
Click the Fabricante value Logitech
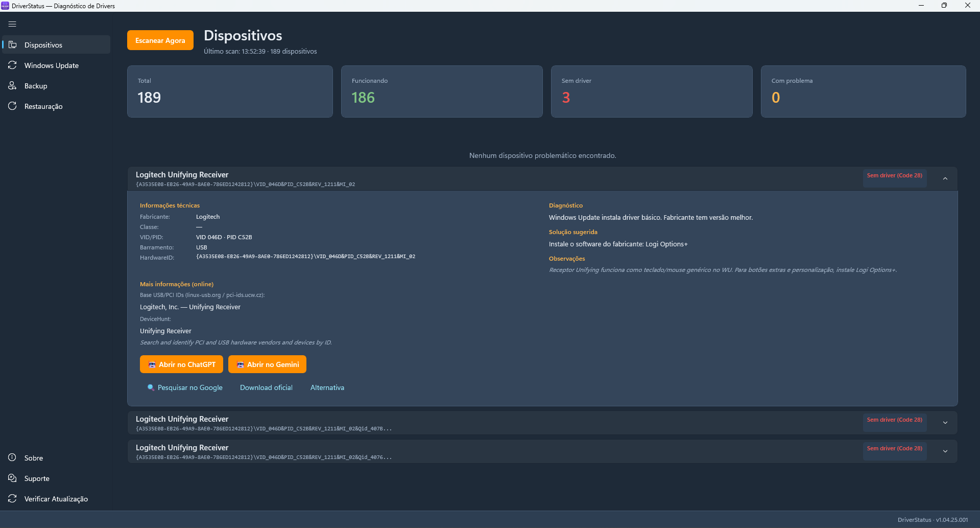tap(208, 217)
